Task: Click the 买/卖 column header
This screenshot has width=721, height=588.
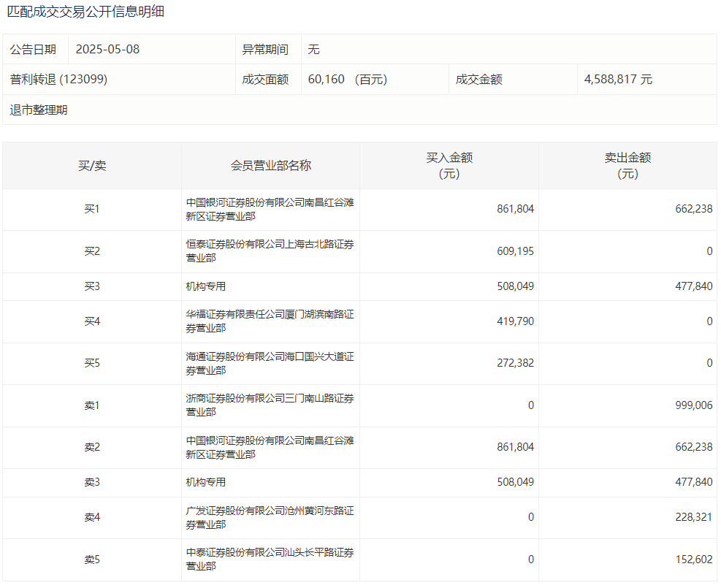Action: pos(92,166)
